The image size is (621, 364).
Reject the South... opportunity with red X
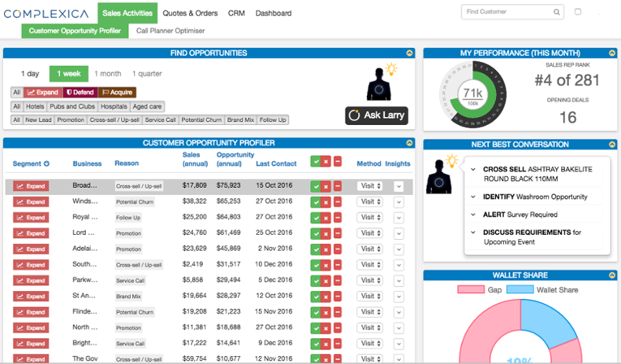pyautogui.click(x=326, y=265)
